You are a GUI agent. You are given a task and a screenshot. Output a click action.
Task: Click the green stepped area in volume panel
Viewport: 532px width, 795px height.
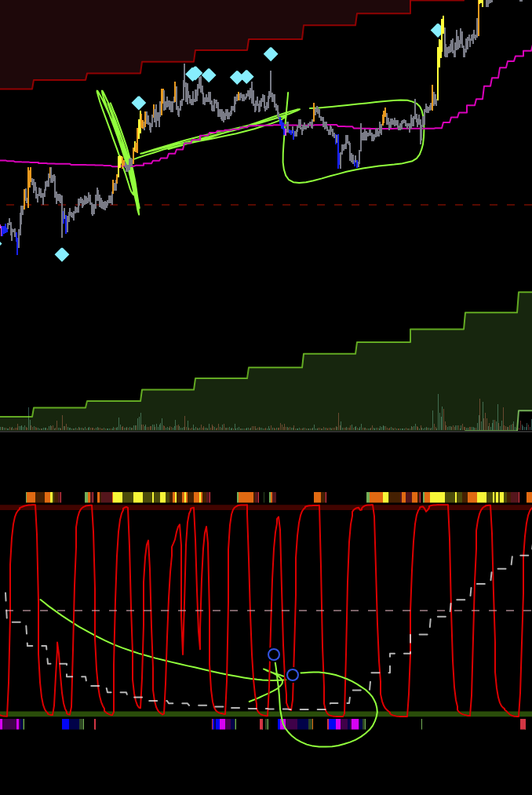(x=330, y=392)
